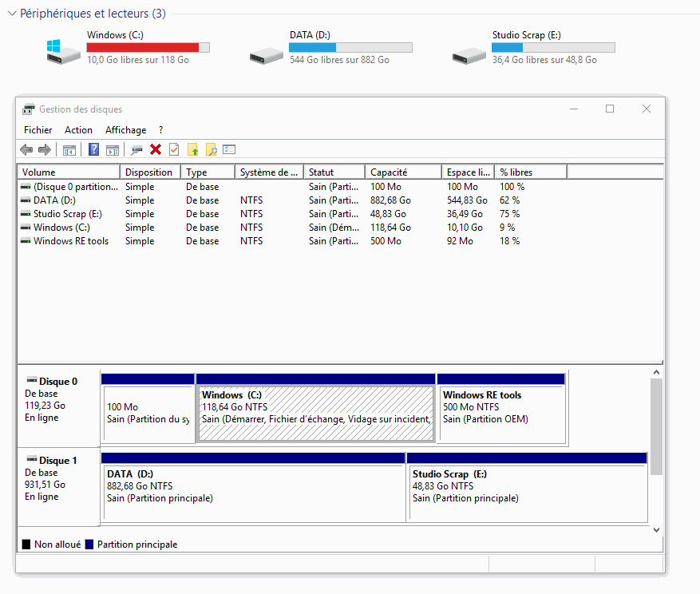The height and width of the screenshot is (594, 700).
Task: Collapse the Périphériques et lecteurs group
Action: pos(13,14)
